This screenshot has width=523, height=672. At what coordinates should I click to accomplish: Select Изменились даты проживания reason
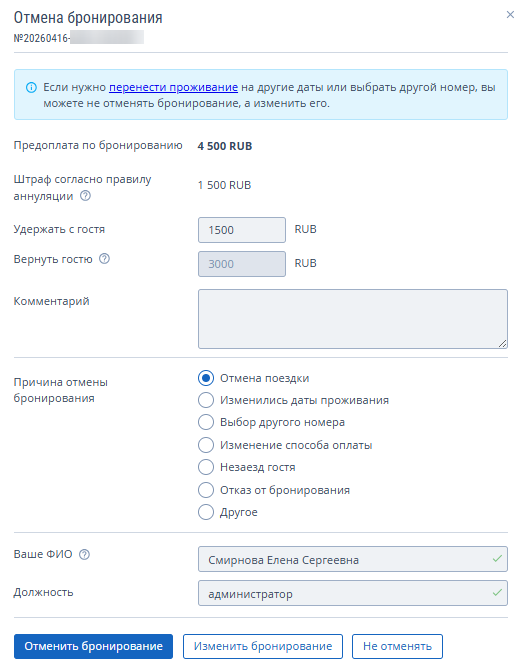click(x=206, y=400)
